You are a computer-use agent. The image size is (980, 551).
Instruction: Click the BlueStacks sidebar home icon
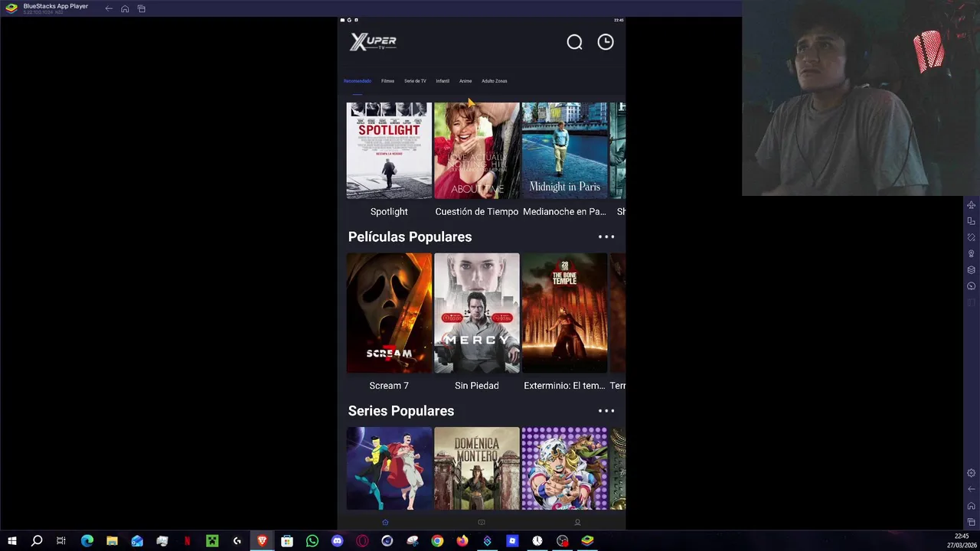tap(972, 505)
